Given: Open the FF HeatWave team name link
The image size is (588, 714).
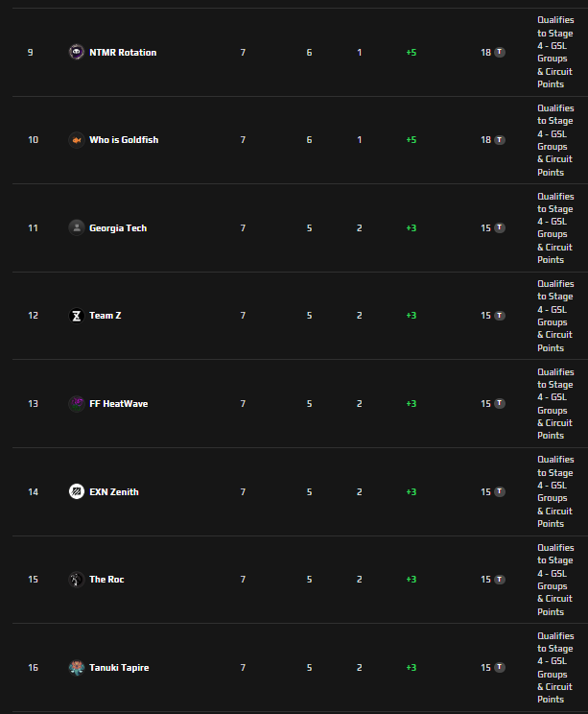Looking at the screenshot, I should pyautogui.click(x=119, y=403).
